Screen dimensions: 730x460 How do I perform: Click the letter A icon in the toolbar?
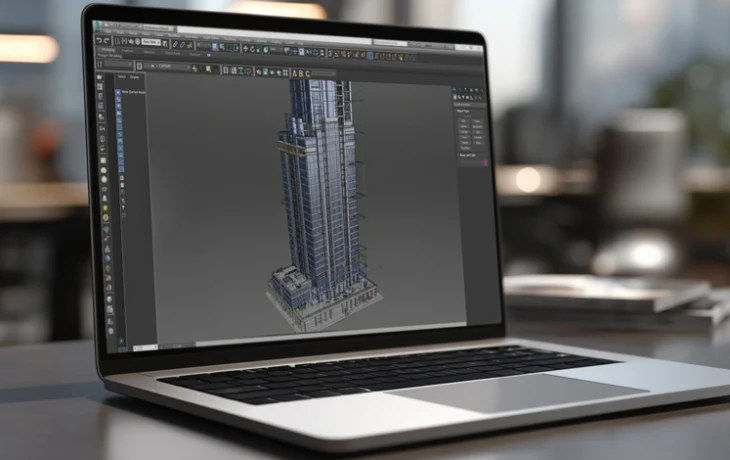click(x=293, y=72)
